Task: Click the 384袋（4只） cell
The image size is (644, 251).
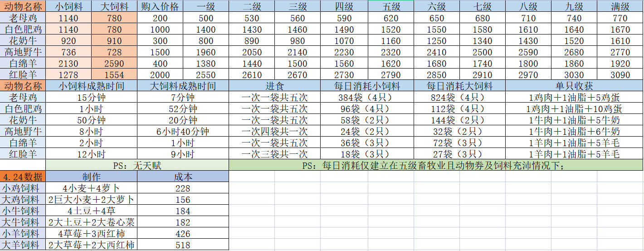Action: 367,97
